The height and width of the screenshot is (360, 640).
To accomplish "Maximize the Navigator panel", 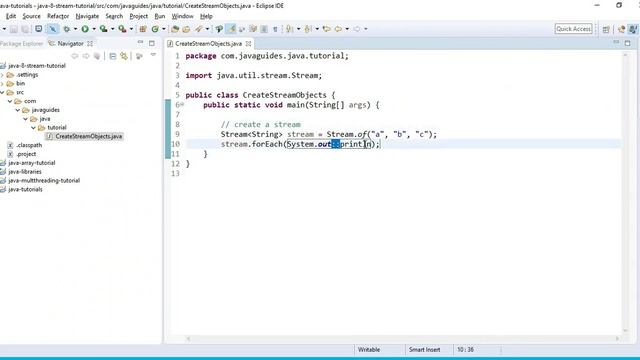I will tap(152, 43).
